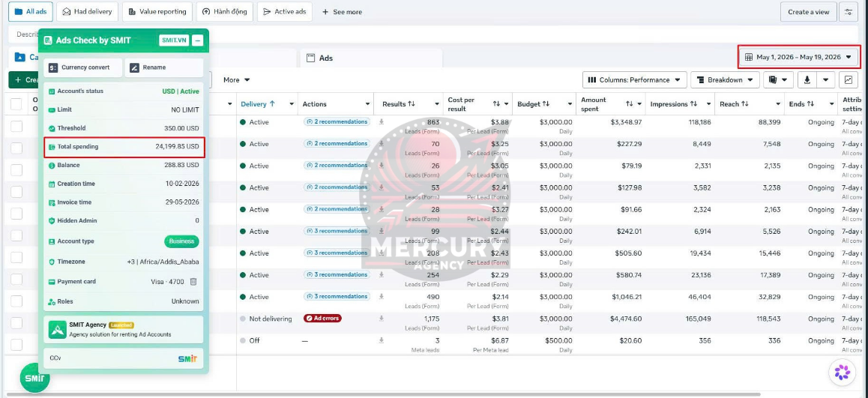This screenshot has height=398, width=868.
Task: Select the checkbox of the Off campaign row
Action: coord(16,345)
